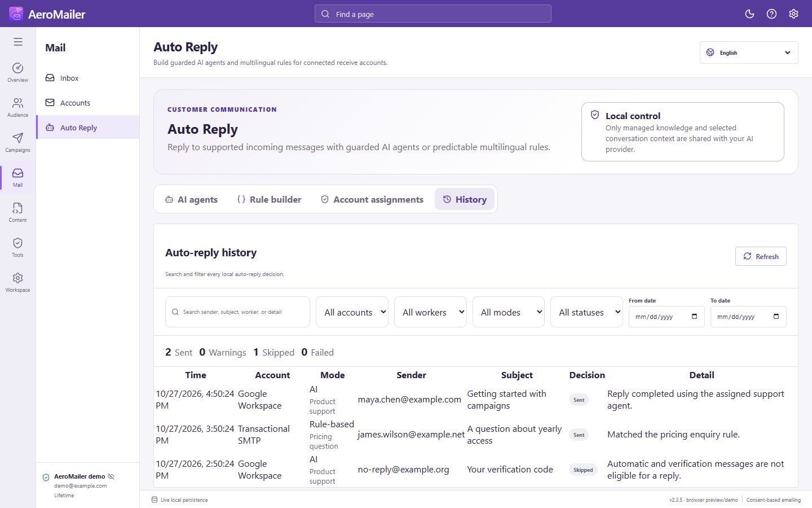The height and width of the screenshot is (508, 812).
Task: Click the AeroMailer logo icon
Action: (x=16, y=14)
